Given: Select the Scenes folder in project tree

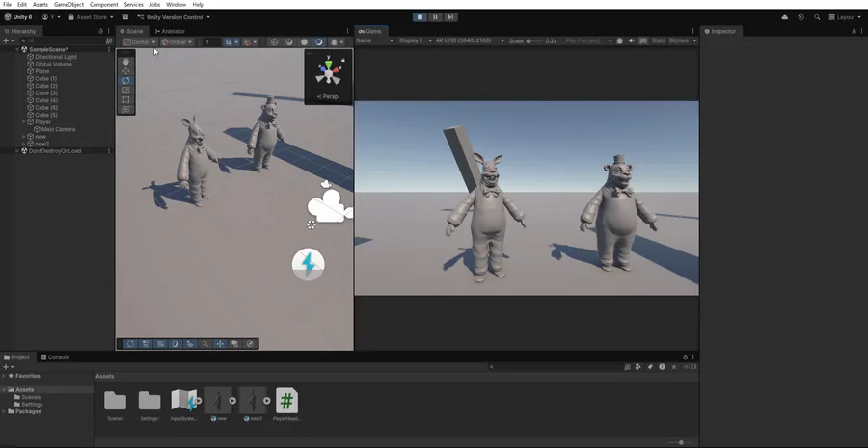Looking at the screenshot, I should coord(31,397).
